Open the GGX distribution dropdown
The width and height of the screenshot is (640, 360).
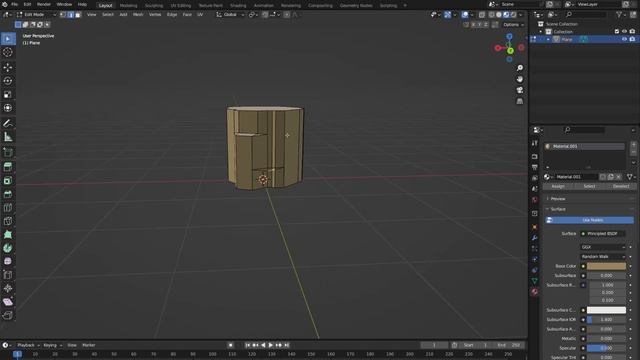[x=603, y=247]
